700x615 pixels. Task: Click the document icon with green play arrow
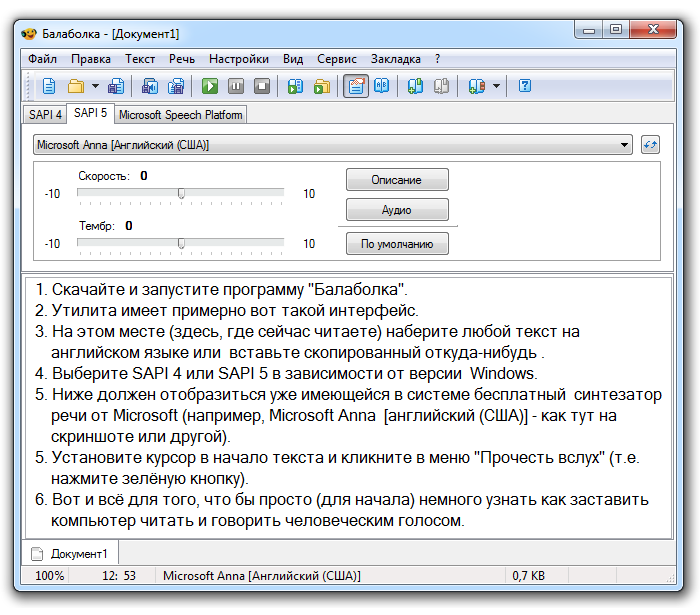coord(295,86)
